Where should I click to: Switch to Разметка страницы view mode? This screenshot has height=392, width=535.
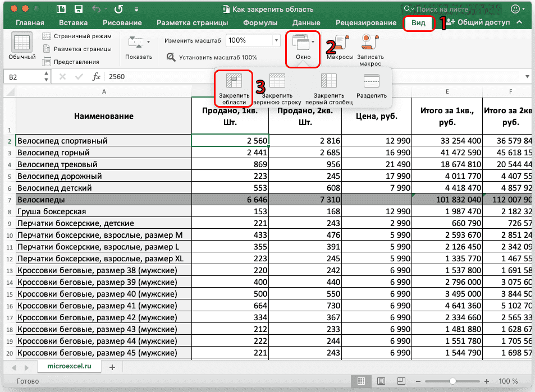pos(77,49)
